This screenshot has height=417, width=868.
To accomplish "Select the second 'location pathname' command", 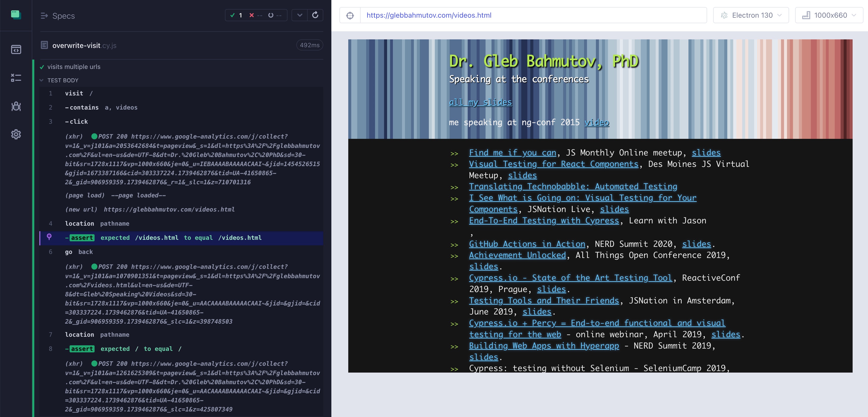I will (x=181, y=335).
